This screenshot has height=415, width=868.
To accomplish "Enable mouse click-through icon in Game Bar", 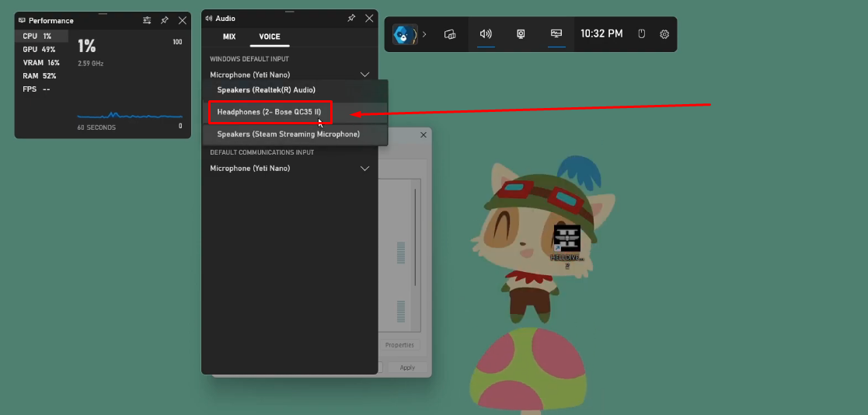I will (642, 34).
